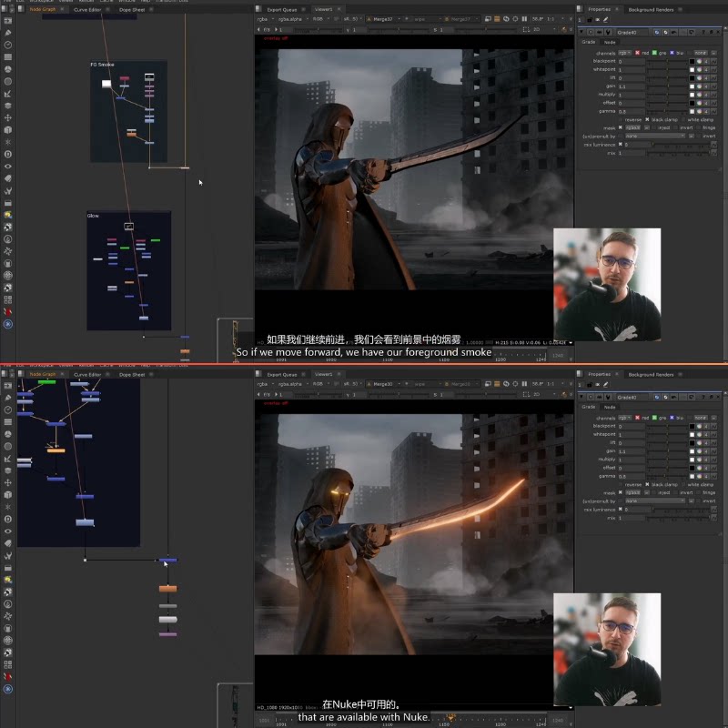Click the lock icon under upper Properties tab
The height and width of the screenshot is (728, 728).
click(590, 19)
